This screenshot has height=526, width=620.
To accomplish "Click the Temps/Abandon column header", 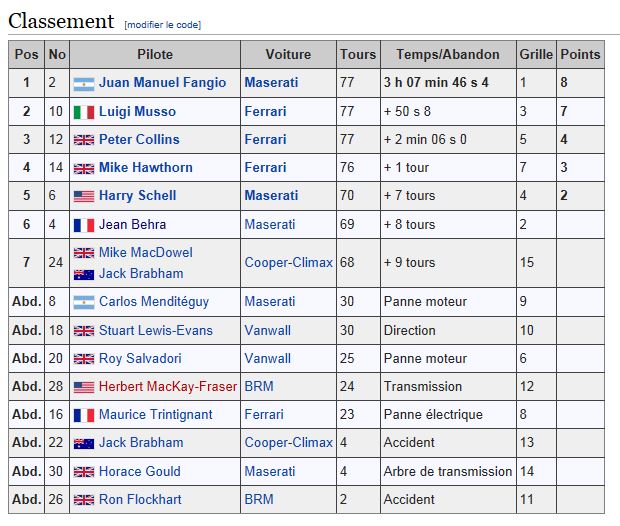I will [448, 54].
